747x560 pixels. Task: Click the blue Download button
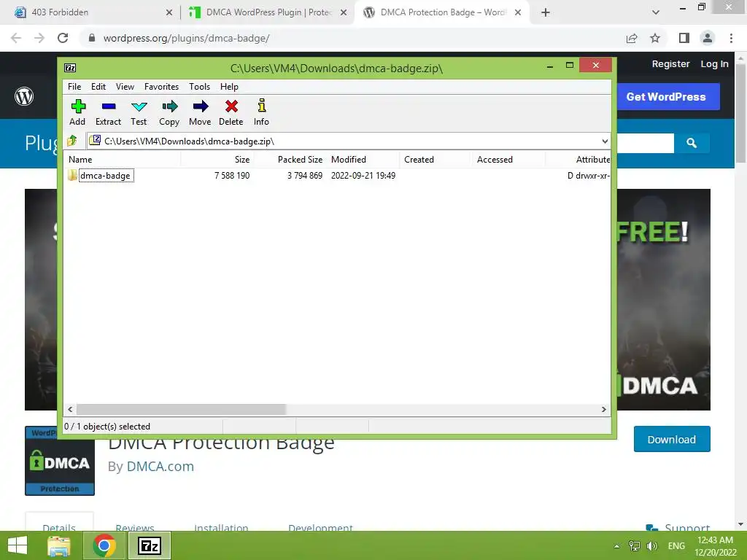672,439
